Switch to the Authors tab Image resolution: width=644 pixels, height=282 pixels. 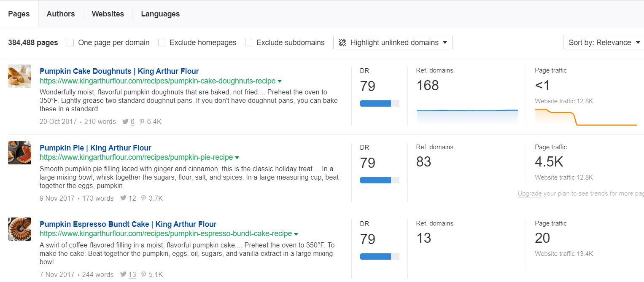[x=60, y=13]
